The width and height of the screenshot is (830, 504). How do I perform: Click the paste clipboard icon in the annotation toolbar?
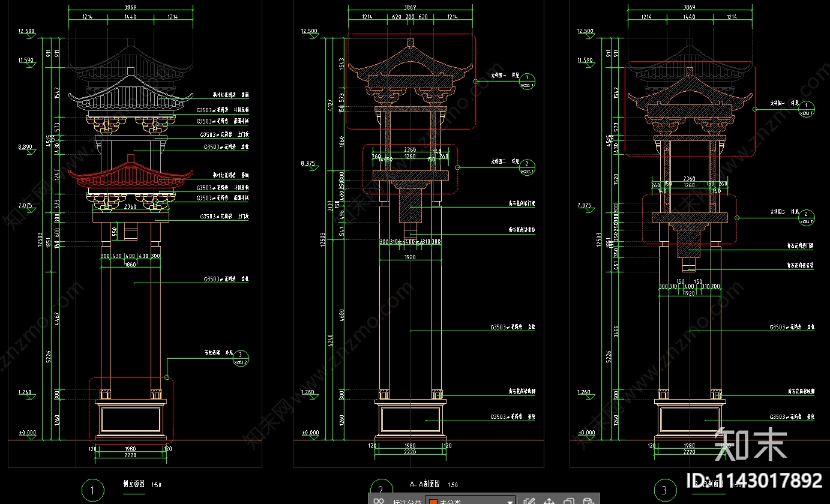(x=589, y=501)
